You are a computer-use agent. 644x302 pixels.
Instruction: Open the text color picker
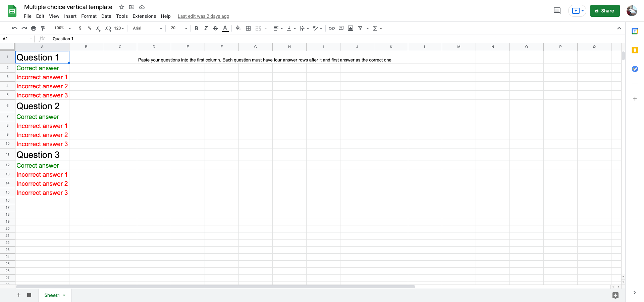[x=225, y=28]
